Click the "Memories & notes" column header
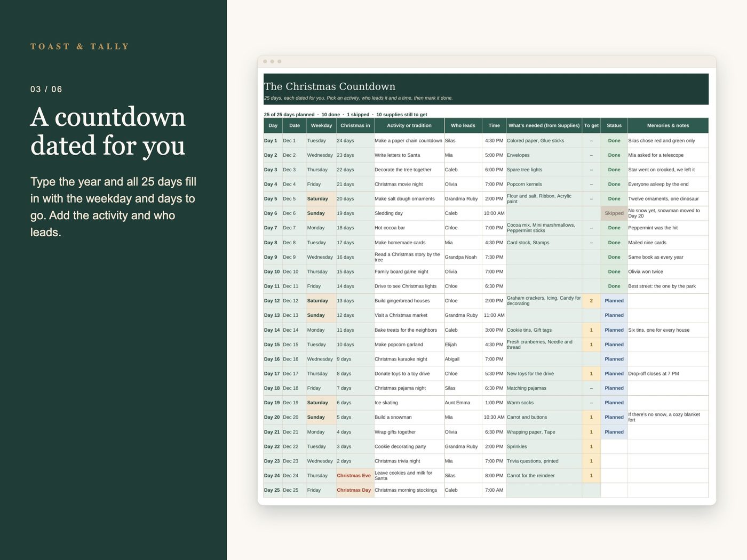Image resolution: width=747 pixels, height=560 pixels. [x=668, y=126]
